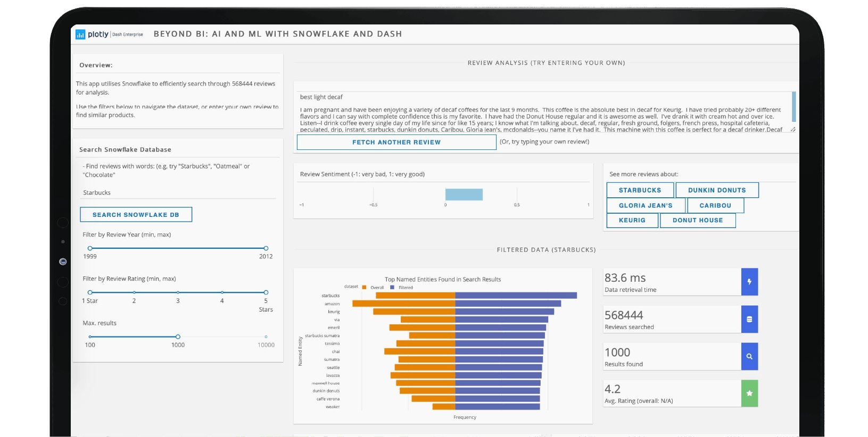Image resolution: width=868 pixels, height=437 pixels.
Task: Click the '4.2' average rating value
Action: tap(613, 389)
